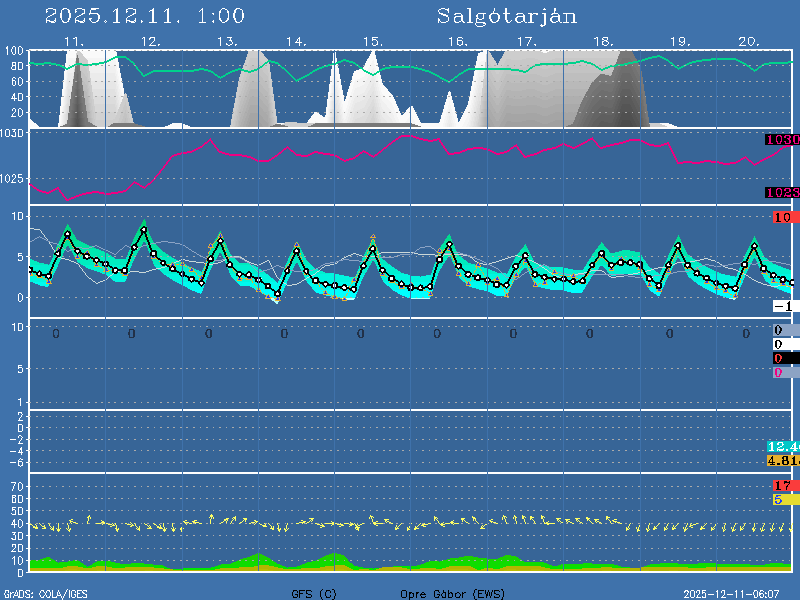Click the lower pressure badge reading 1025

[x=781, y=192]
